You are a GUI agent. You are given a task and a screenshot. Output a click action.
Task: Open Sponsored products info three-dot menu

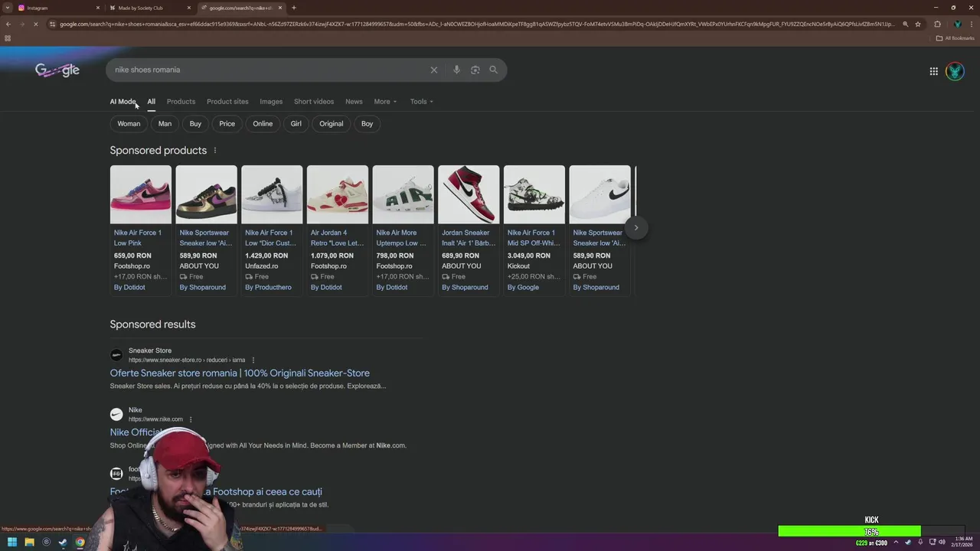(x=215, y=151)
